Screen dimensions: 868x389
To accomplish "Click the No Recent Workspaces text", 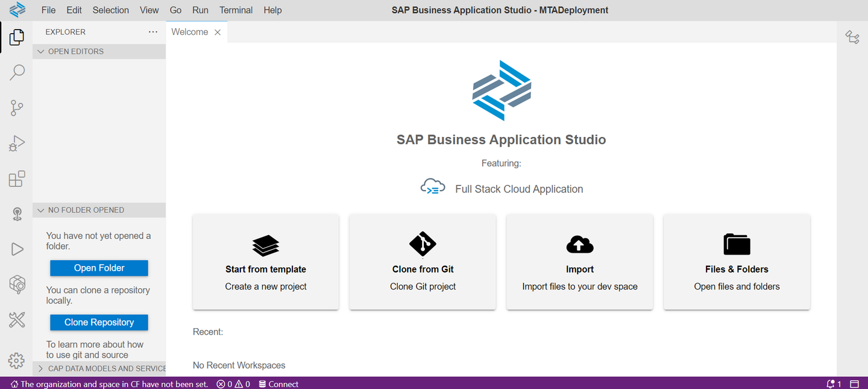I will tap(239, 365).
